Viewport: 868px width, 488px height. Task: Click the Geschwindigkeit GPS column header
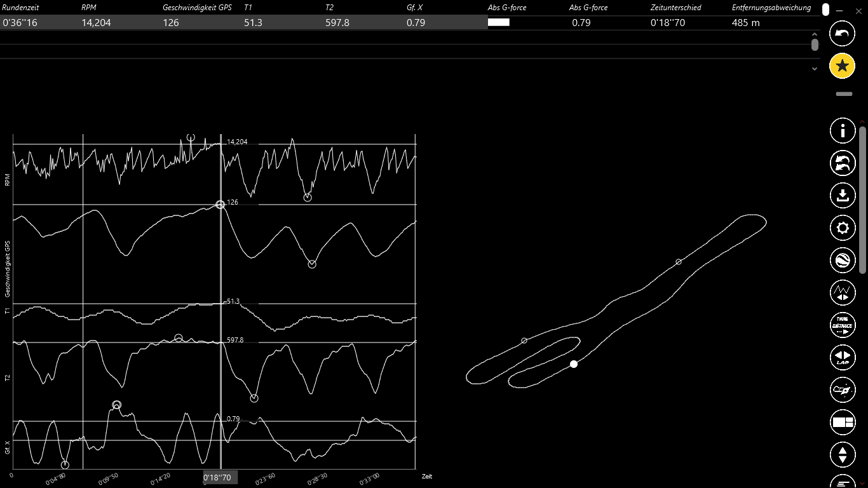pos(197,8)
